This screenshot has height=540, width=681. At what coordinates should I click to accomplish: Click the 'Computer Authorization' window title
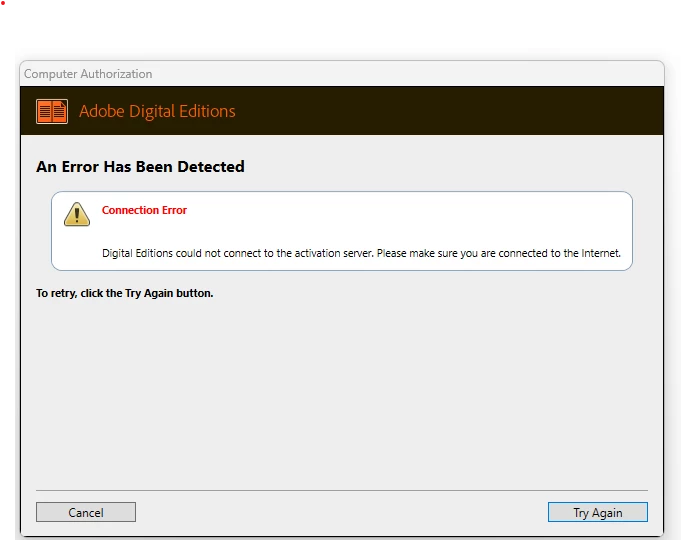(88, 74)
